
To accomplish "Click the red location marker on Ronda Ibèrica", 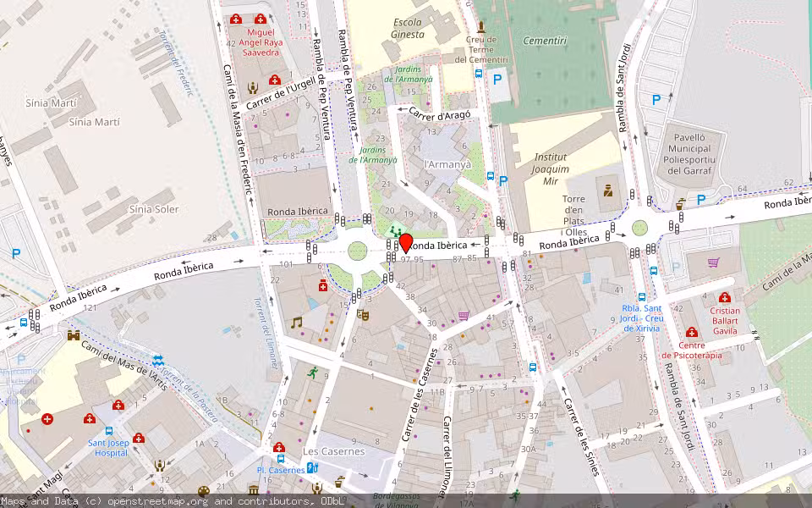I will 406,243.
